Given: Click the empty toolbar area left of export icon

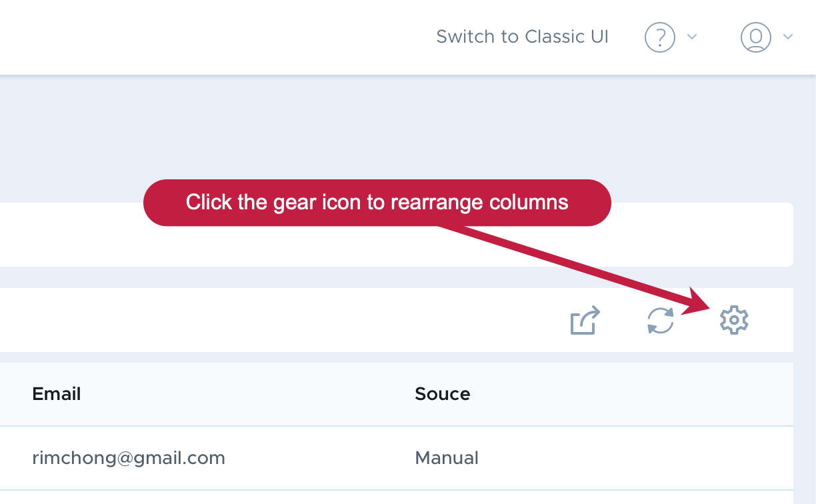Looking at the screenshot, I should [x=280, y=320].
